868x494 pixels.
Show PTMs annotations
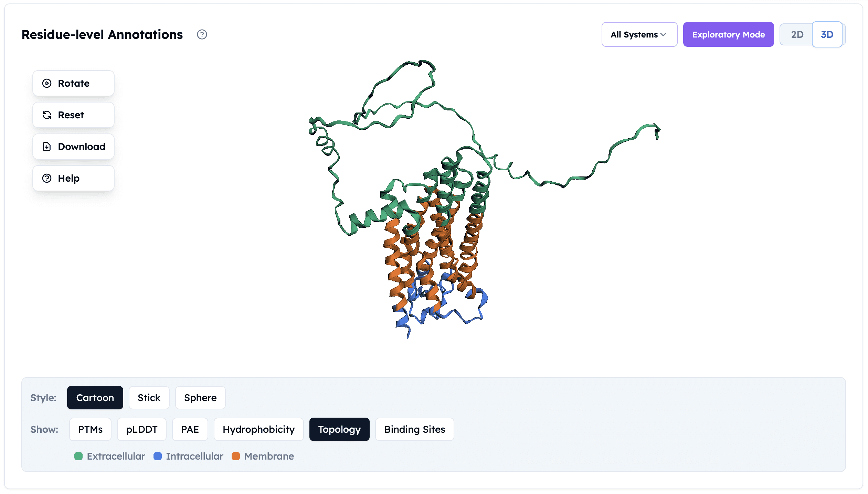point(90,429)
